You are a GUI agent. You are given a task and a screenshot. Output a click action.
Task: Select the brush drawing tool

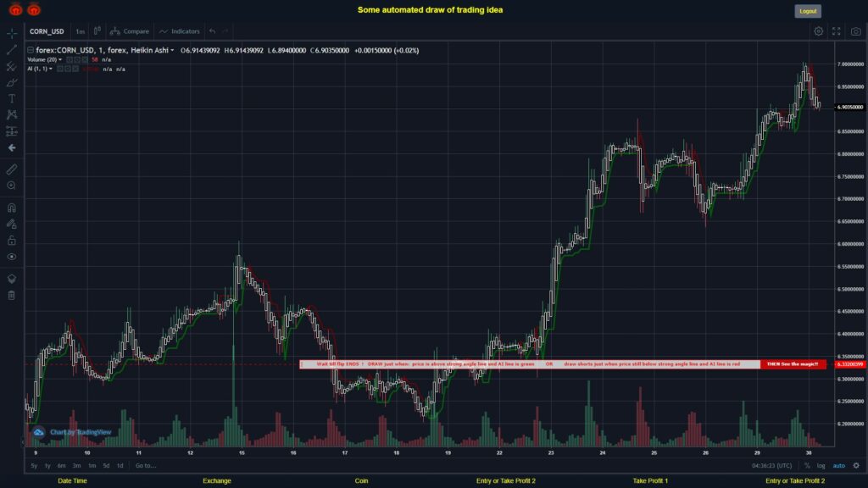pyautogui.click(x=12, y=82)
